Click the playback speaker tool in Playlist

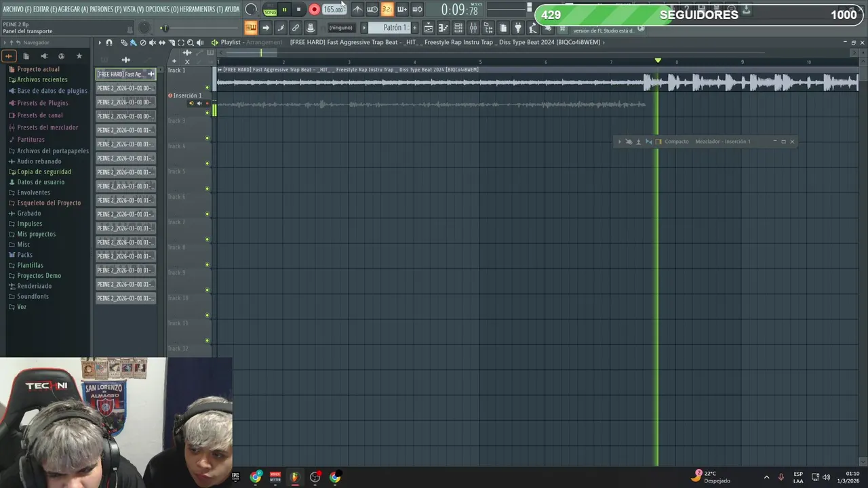(x=200, y=42)
